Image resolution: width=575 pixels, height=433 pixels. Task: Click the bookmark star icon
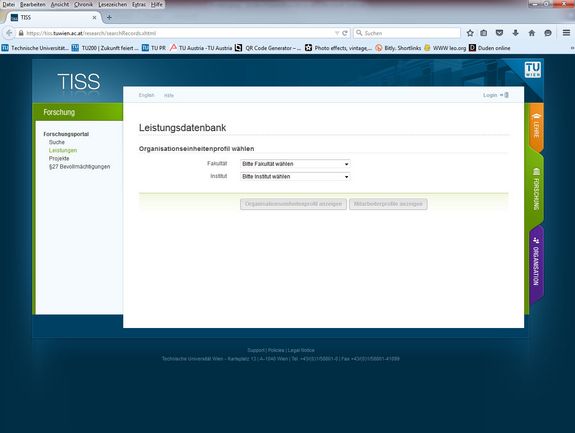(x=470, y=33)
